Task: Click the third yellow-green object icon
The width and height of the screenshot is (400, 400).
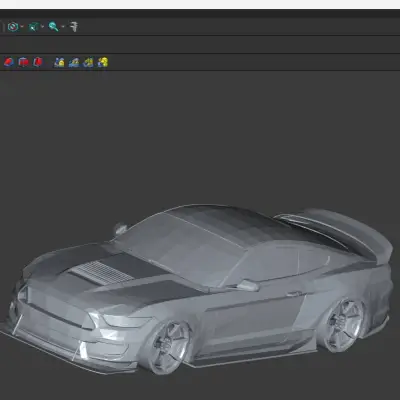Action: (88, 62)
